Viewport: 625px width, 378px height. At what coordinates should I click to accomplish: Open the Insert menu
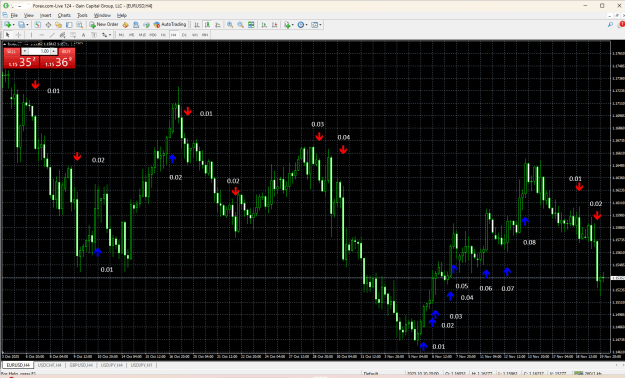45,15
